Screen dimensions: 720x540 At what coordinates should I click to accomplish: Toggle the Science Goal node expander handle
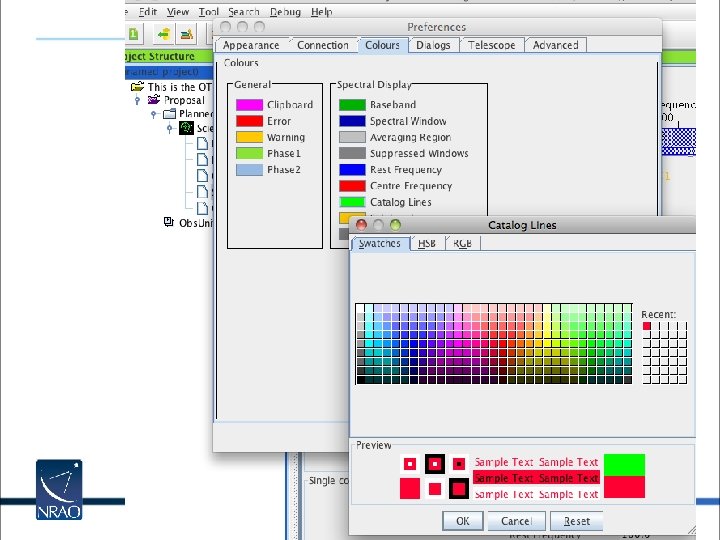tap(170, 128)
